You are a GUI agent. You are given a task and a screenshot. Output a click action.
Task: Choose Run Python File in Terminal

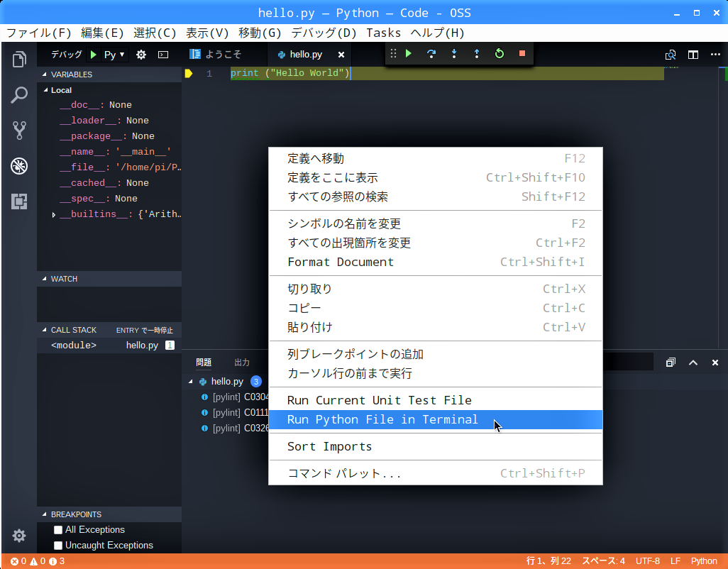click(436, 419)
